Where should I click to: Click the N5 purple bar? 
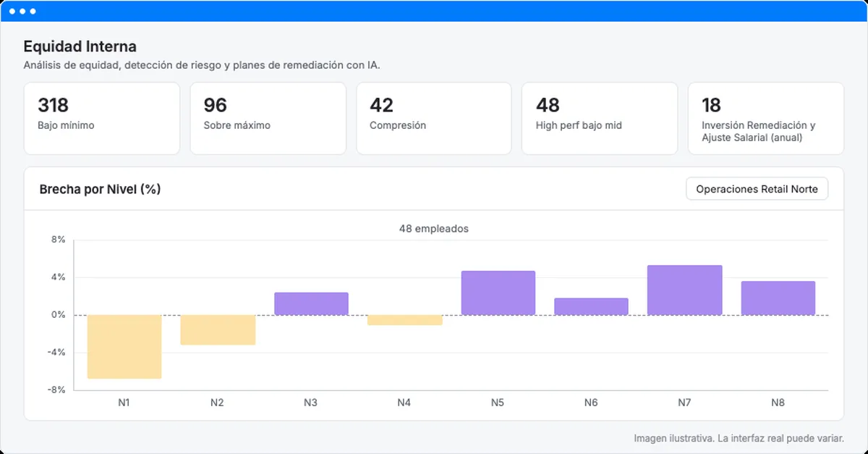click(498, 293)
